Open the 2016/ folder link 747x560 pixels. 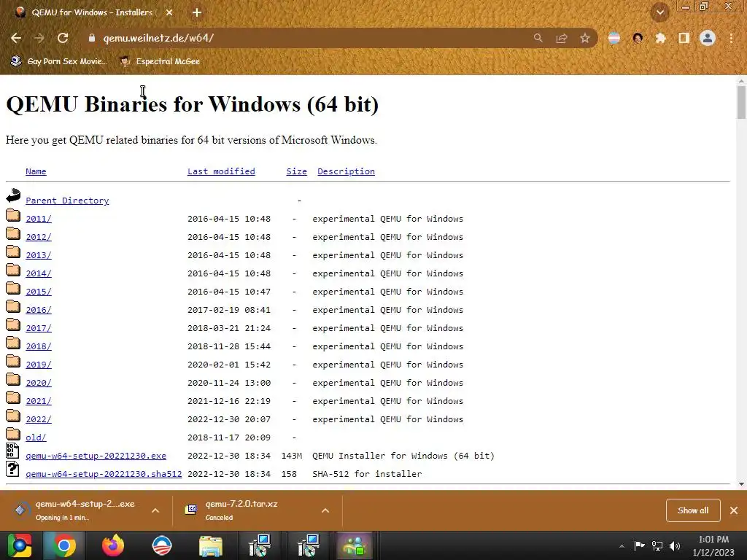[39, 310]
